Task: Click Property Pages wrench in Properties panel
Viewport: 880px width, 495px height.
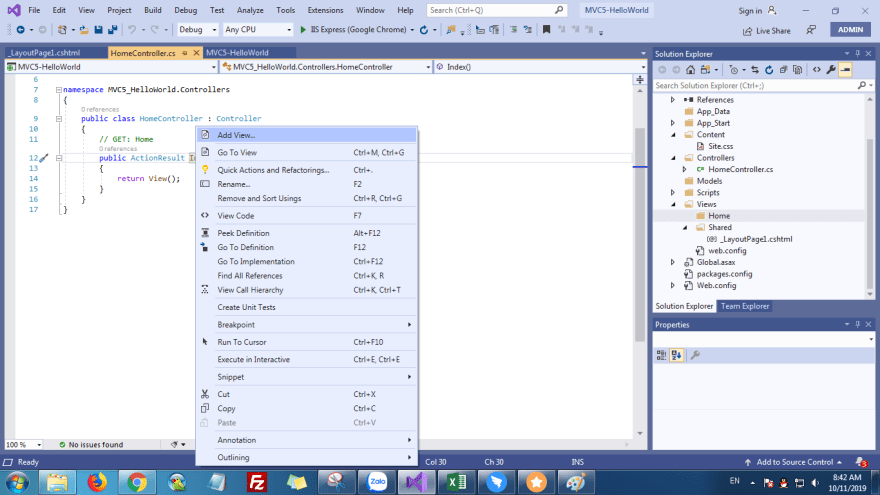Action: [x=695, y=355]
